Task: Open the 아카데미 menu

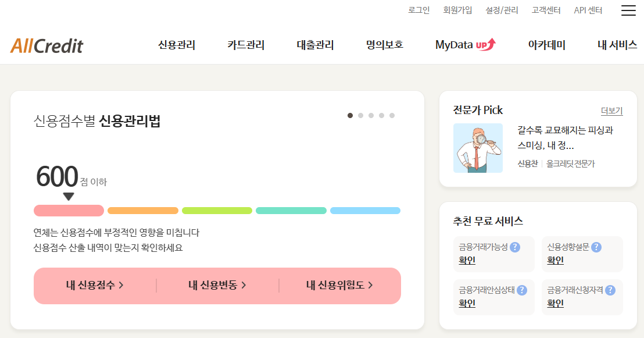Action: pos(547,45)
